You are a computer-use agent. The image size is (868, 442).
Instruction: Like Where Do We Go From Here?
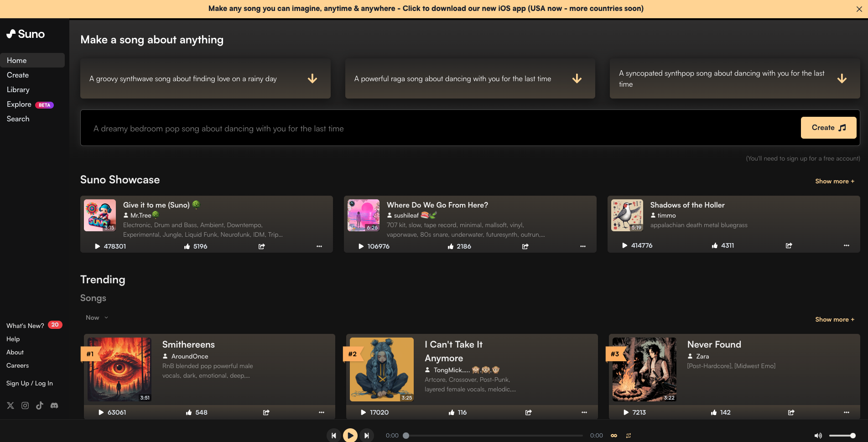pos(451,246)
